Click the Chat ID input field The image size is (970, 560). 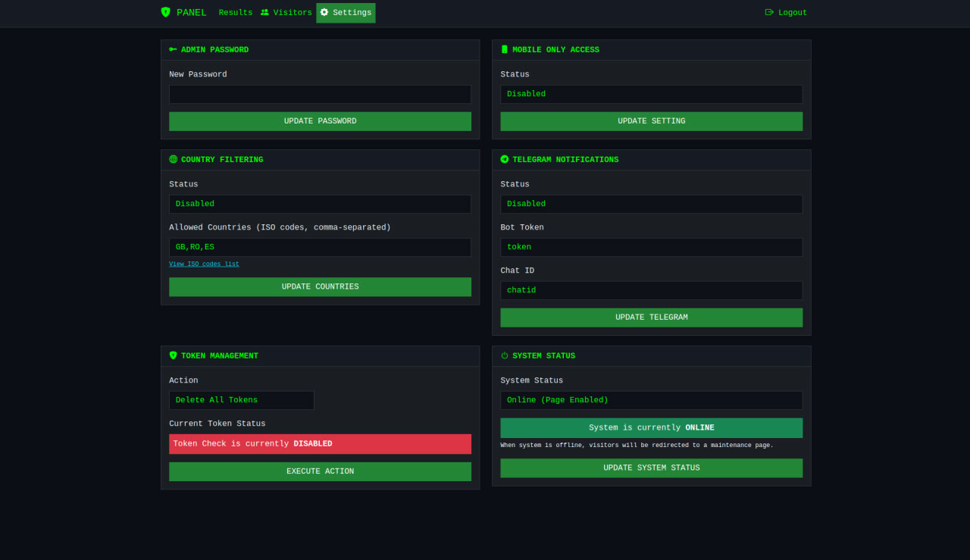pos(652,290)
